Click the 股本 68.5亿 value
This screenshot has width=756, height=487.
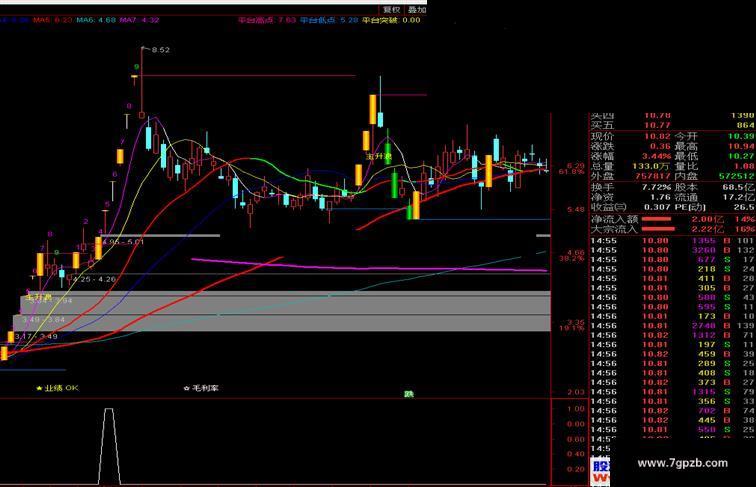coord(741,187)
